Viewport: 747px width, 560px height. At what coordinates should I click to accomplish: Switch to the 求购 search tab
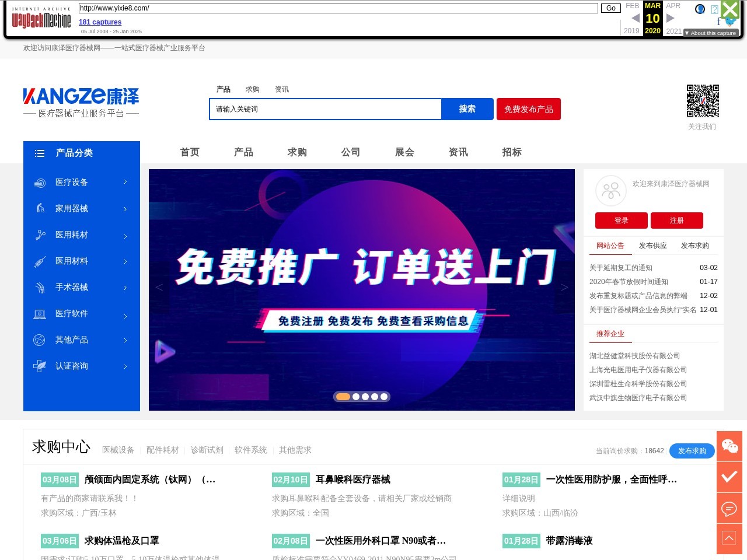coord(253,89)
